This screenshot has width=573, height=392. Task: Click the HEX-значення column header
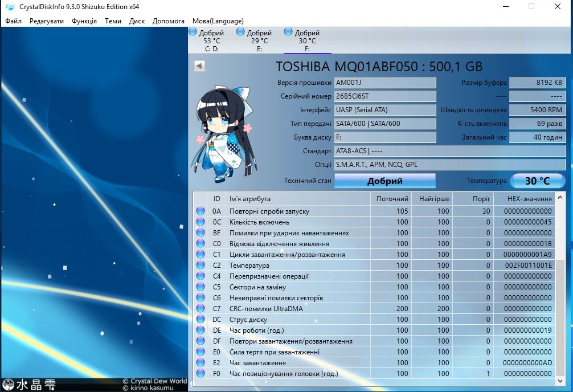(525, 198)
